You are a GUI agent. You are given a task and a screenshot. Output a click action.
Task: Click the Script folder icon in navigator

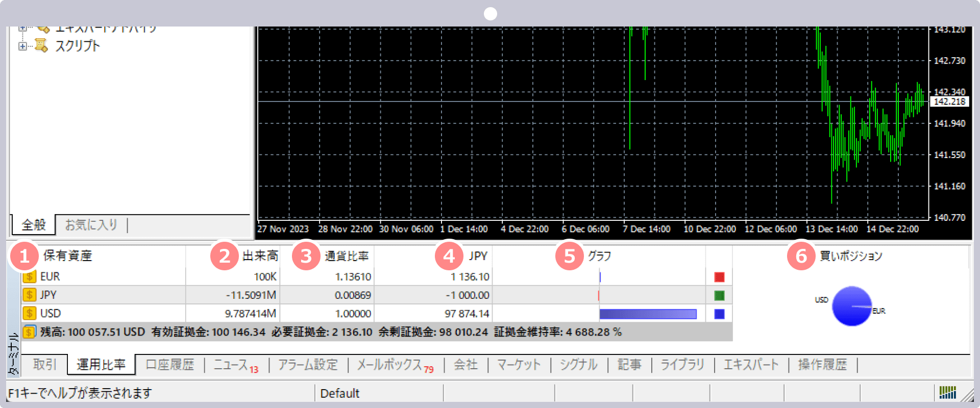[41, 45]
